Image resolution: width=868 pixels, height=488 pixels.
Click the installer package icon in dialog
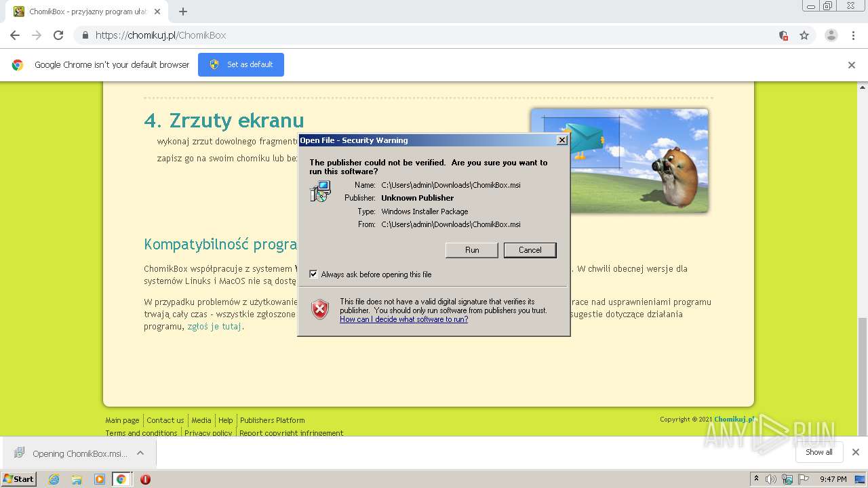pos(321,191)
